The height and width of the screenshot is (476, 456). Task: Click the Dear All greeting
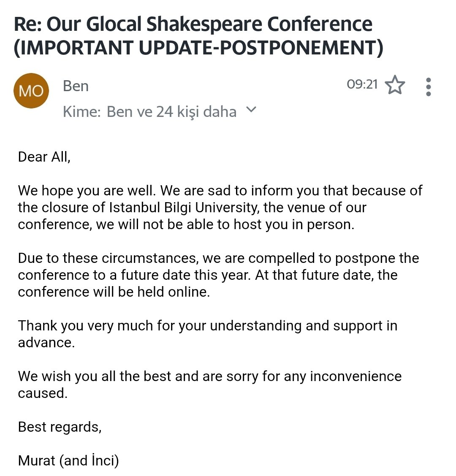tap(44, 157)
